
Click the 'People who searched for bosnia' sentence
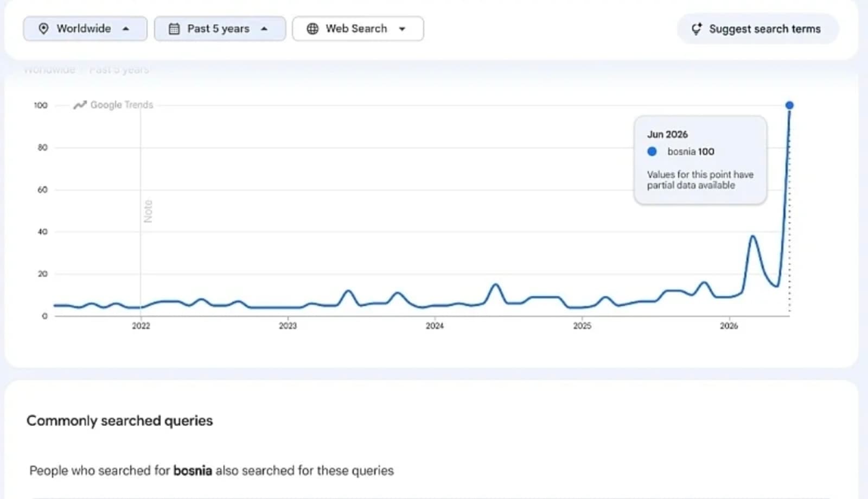point(212,470)
